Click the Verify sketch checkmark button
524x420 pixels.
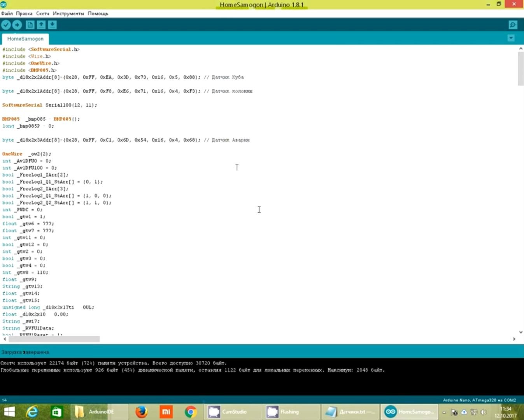6,25
